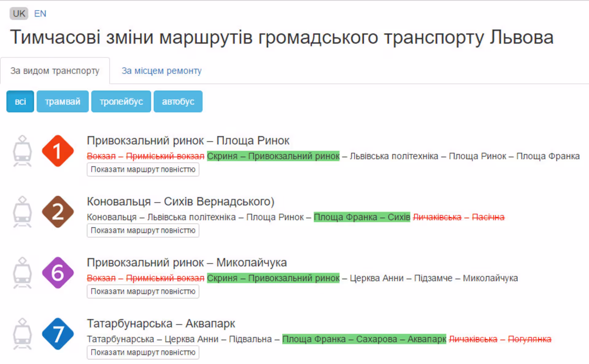Click the purple route 6 diamond badge

[x=58, y=273]
